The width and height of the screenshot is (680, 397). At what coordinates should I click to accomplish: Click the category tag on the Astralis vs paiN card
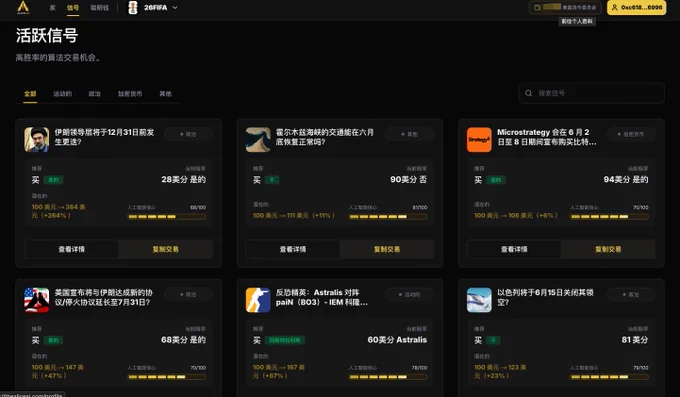(409, 295)
